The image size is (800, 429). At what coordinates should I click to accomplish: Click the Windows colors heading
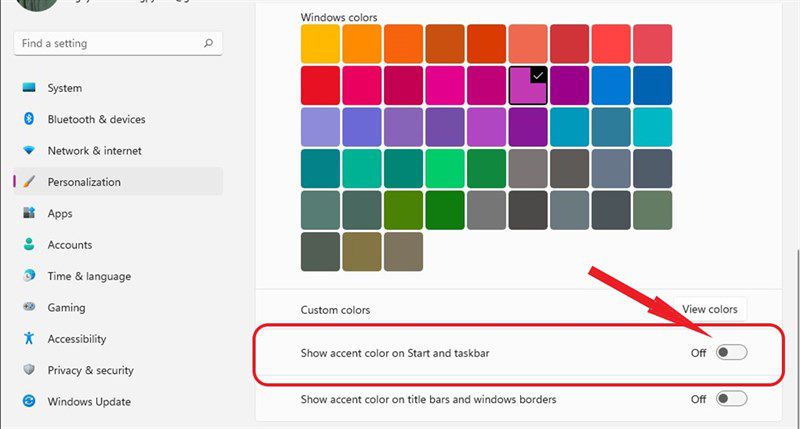pyautogui.click(x=339, y=17)
